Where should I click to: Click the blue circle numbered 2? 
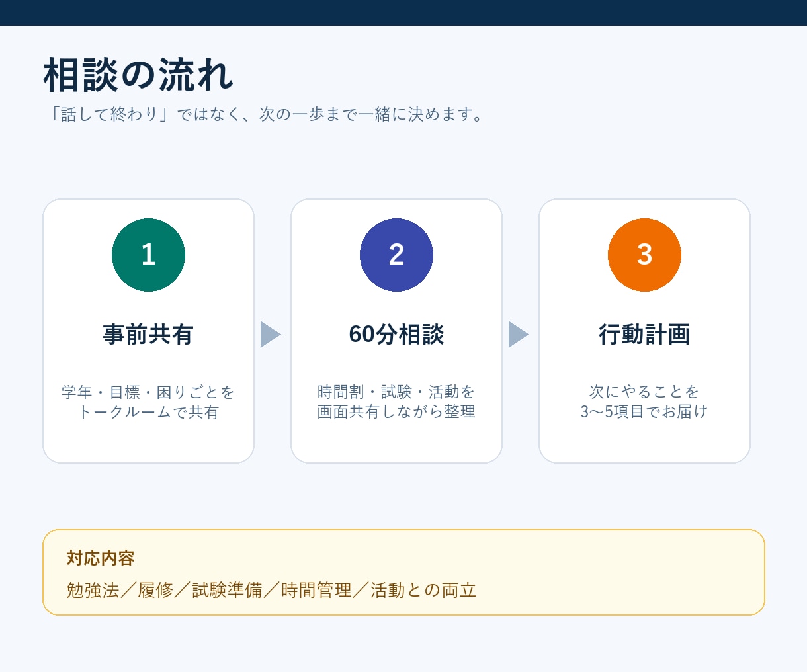click(x=396, y=255)
